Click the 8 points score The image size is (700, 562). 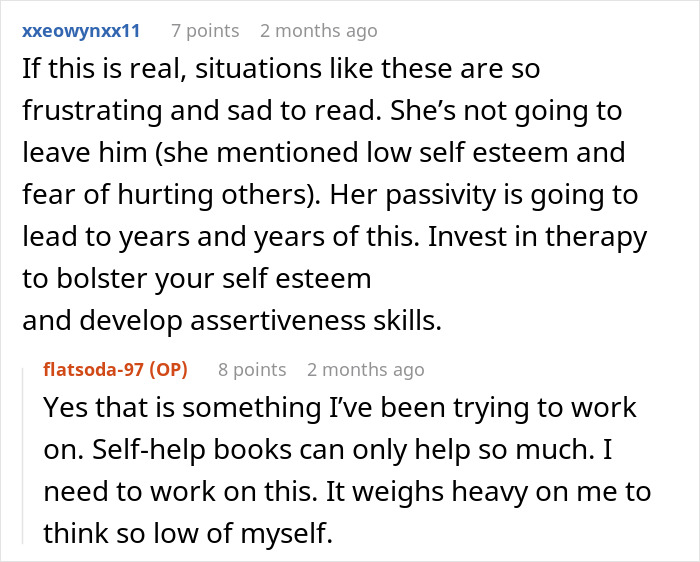coord(252,370)
